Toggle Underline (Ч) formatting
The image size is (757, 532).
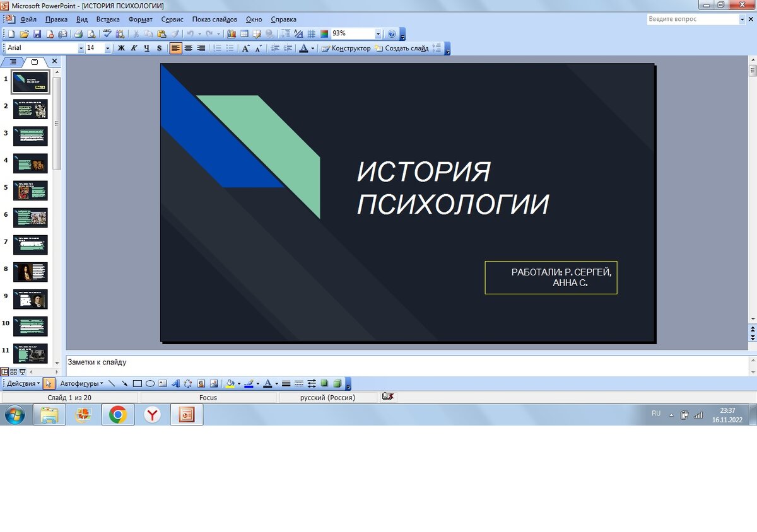point(146,48)
